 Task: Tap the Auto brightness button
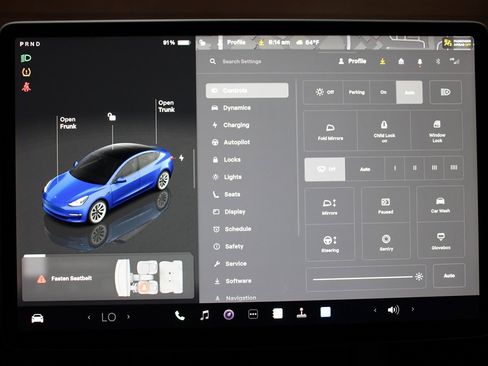pyautogui.click(x=449, y=276)
